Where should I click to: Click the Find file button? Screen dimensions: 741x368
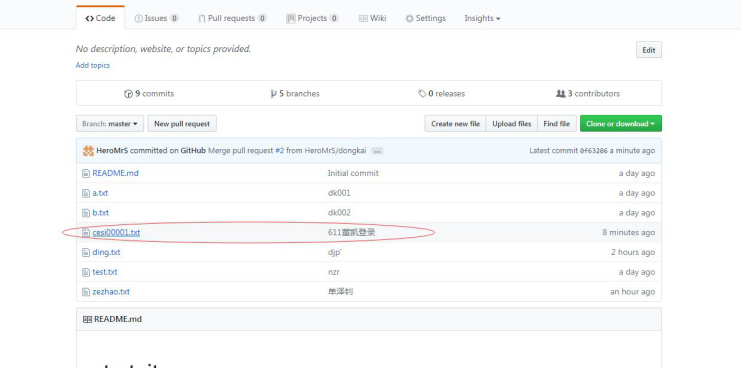click(x=557, y=124)
